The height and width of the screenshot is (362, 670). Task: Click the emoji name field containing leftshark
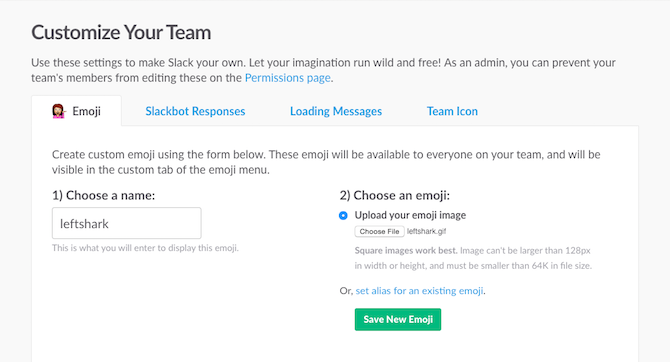tap(126, 223)
